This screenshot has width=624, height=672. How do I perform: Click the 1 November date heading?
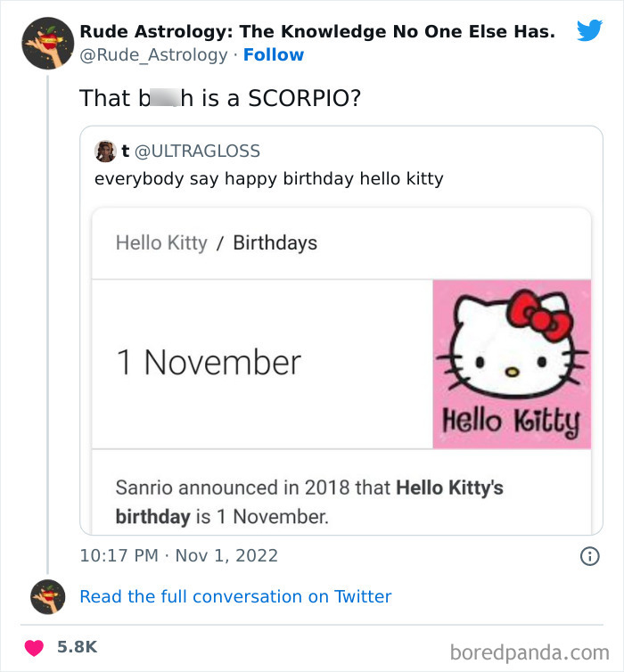tap(209, 363)
